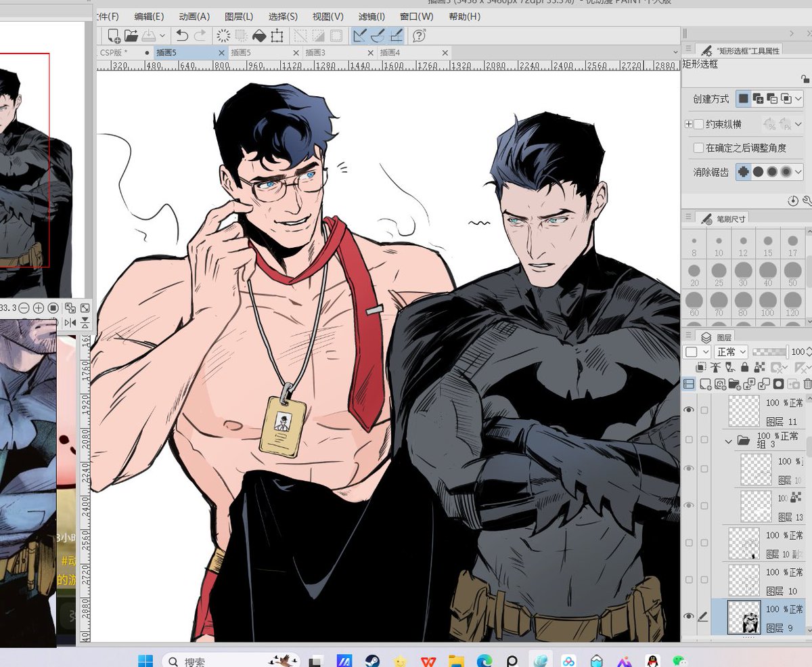Lock the current layer with the padlock icon
812x667 pixels.
point(744,366)
